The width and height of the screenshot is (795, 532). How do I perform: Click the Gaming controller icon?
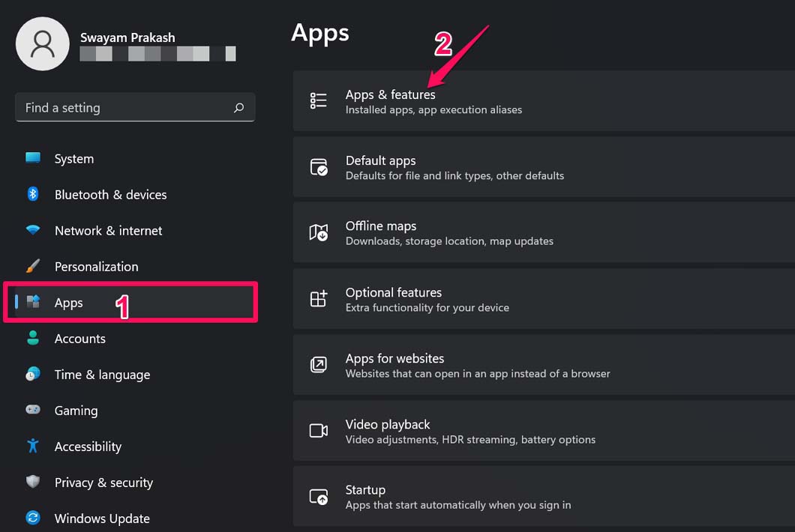33,409
